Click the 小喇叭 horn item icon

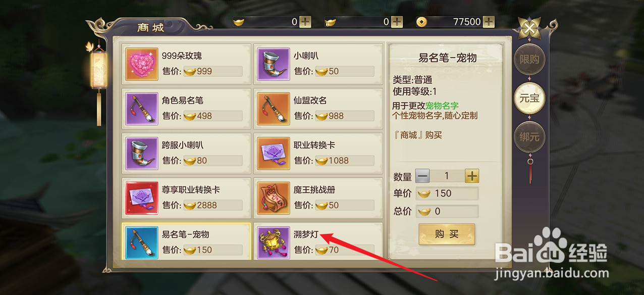pyautogui.click(x=273, y=64)
